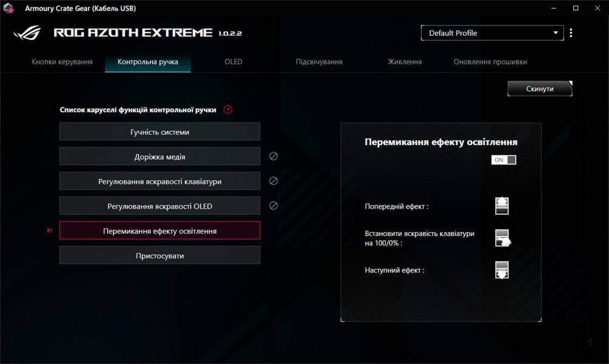The width and height of the screenshot is (609, 364).
Task: Click the disabled icon next to Регулювання яскравості OLED
Action: (273, 206)
